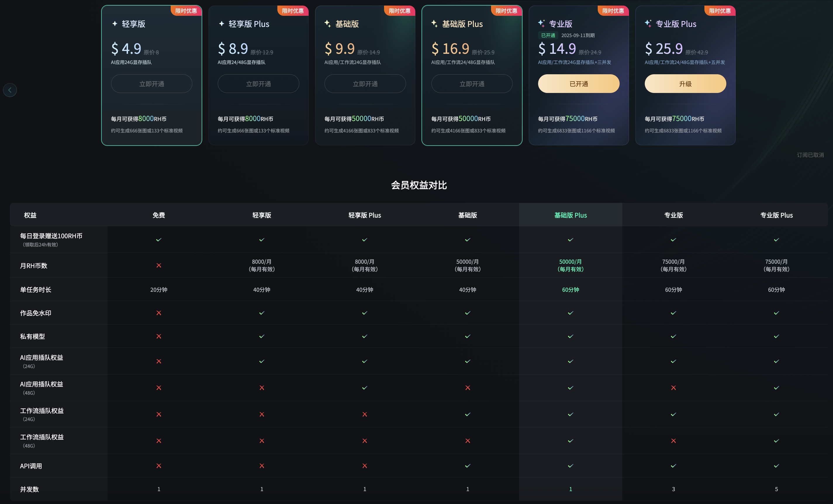Screen dimensions: 833x504
Task: Click the sparkle icon beside 基础版 Plus title
Action: coord(435,24)
